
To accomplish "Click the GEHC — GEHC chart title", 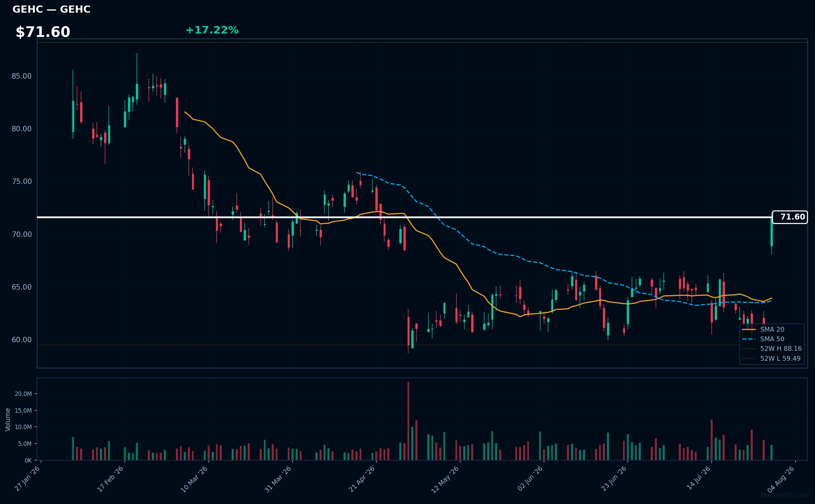I will coord(51,9).
